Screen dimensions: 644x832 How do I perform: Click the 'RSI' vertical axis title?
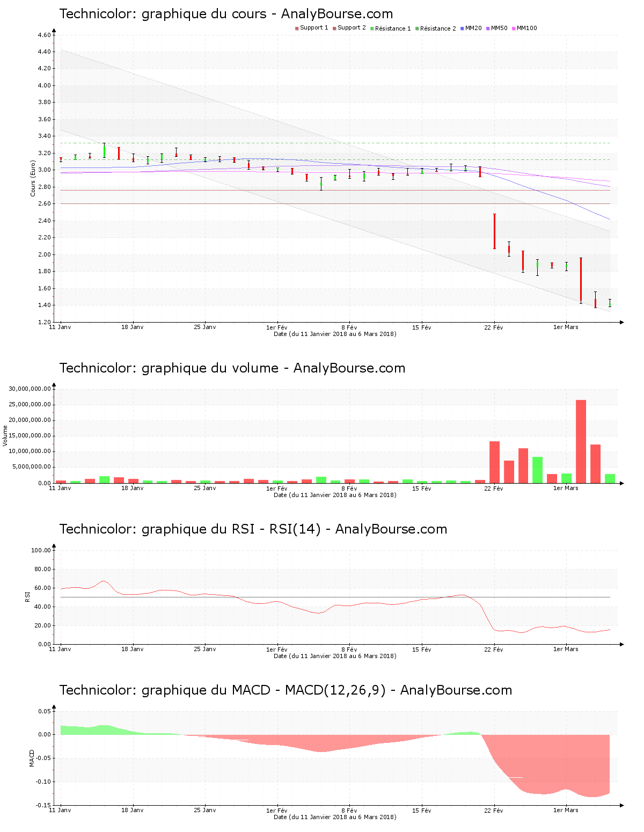coord(27,596)
